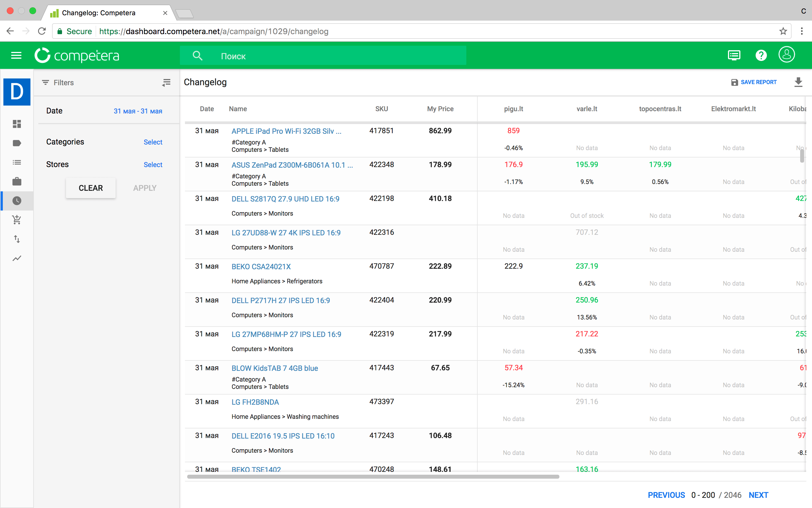Screen dimensions: 812x508
Task: Go back in the browser
Action: tap(10, 31)
